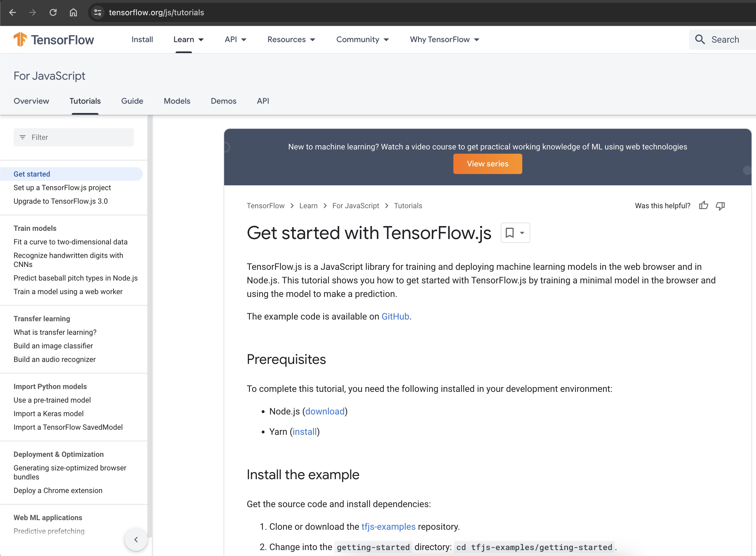This screenshot has width=756, height=556.
Task: Open the GitHub example code link
Action: [395, 316]
